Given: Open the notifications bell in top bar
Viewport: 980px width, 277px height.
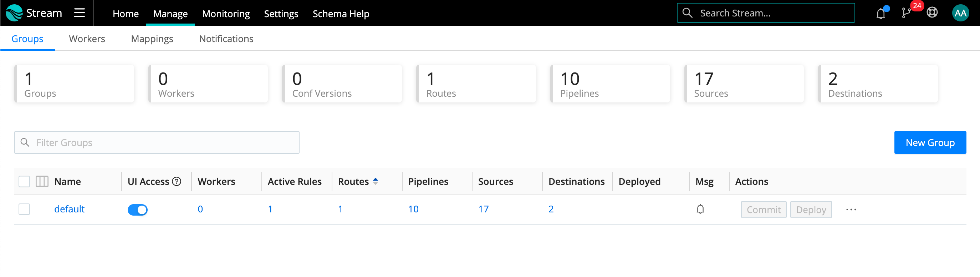Looking at the screenshot, I should tap(881, 13).
